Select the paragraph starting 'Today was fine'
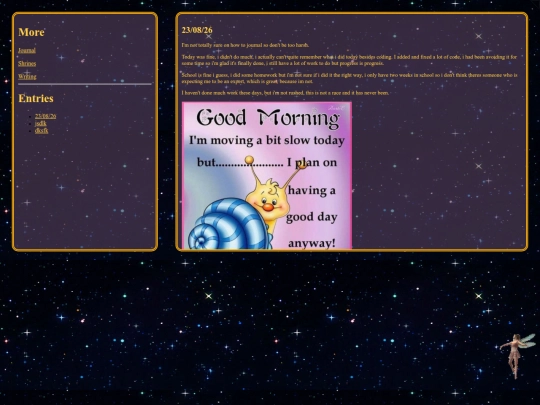540x405 pixels. pyautogui.click(x=350, y=60)
